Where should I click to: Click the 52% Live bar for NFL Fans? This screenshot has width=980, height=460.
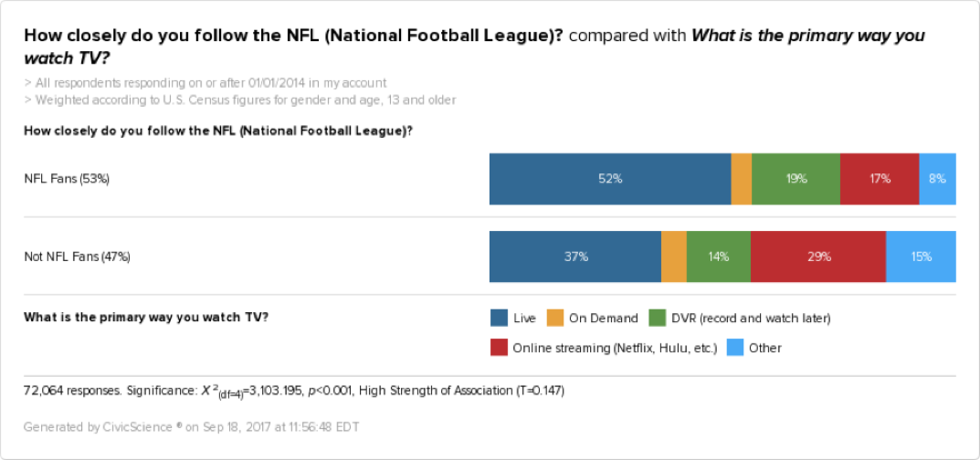click(x=610, y=179)
